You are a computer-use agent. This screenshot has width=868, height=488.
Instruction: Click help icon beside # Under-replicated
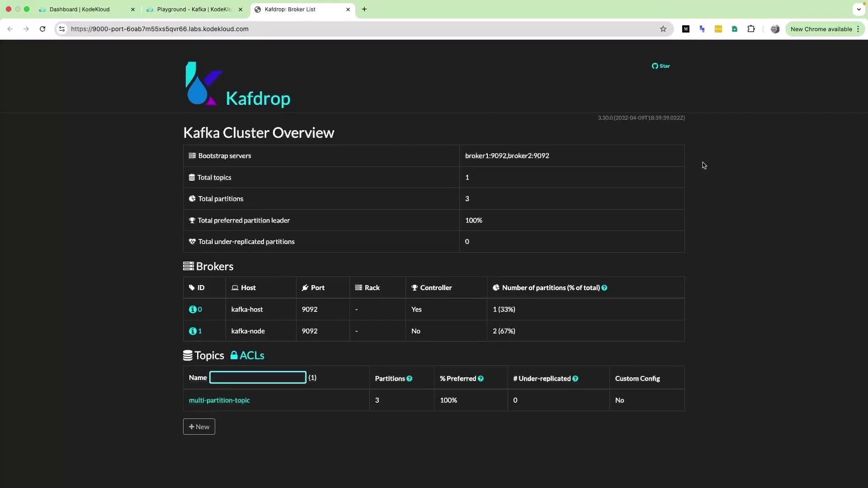point(575,379)
